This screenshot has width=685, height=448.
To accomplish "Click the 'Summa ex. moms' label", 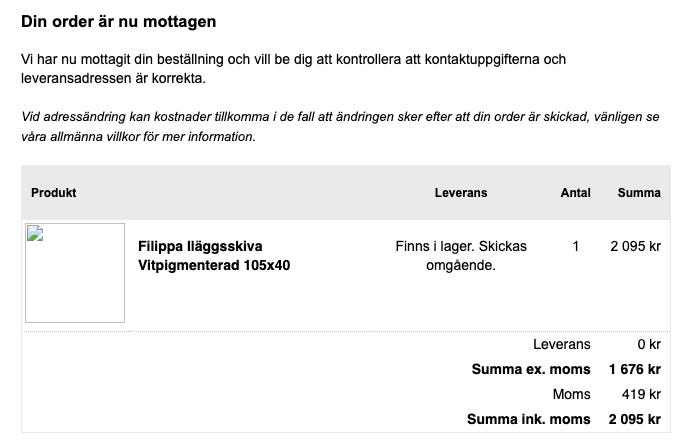I will click(x=531, y=369).
